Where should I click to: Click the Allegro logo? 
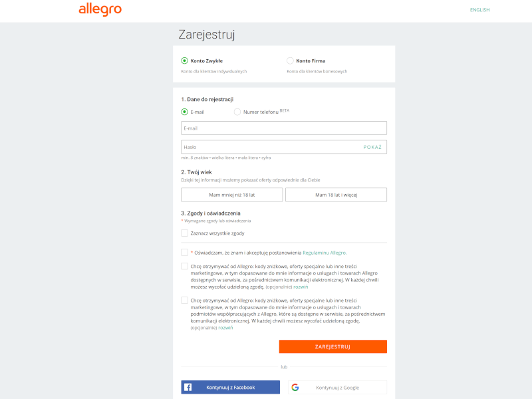click(100, 9)
